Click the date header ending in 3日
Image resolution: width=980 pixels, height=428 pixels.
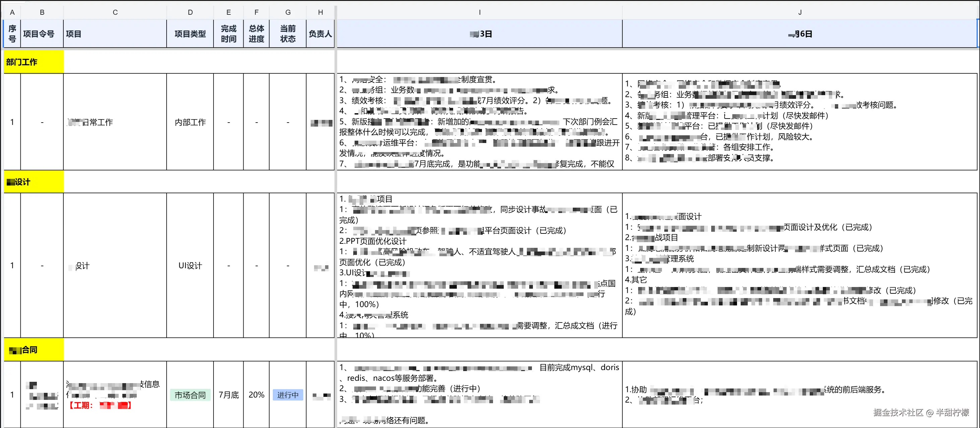(480, 34)
